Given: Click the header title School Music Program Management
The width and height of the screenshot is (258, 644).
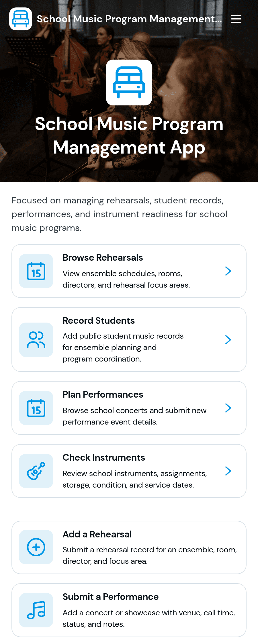Looking at the screenshot, I should (x=129, y=19).
